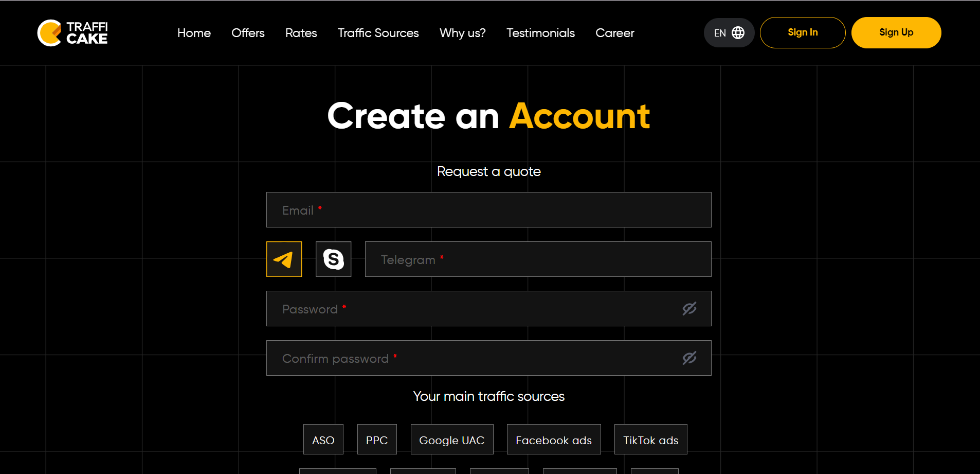Open the EN language dropdown

[720, 33]
